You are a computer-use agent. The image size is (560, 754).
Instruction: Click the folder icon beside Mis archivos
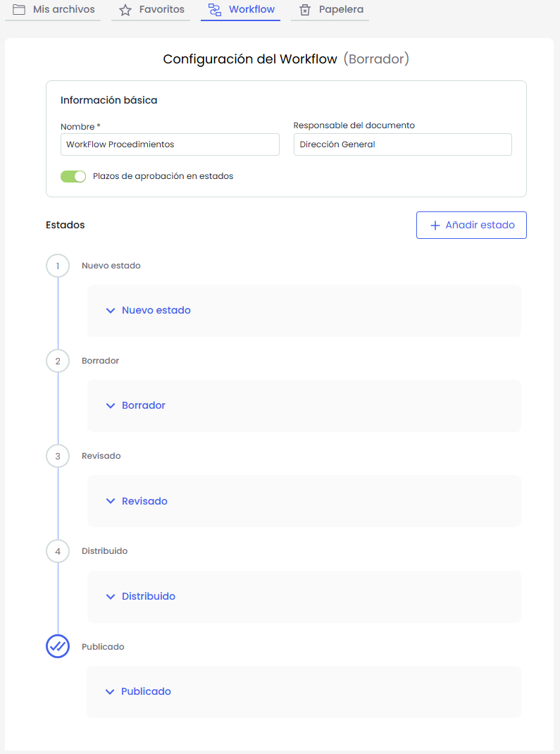pos(19,10)
